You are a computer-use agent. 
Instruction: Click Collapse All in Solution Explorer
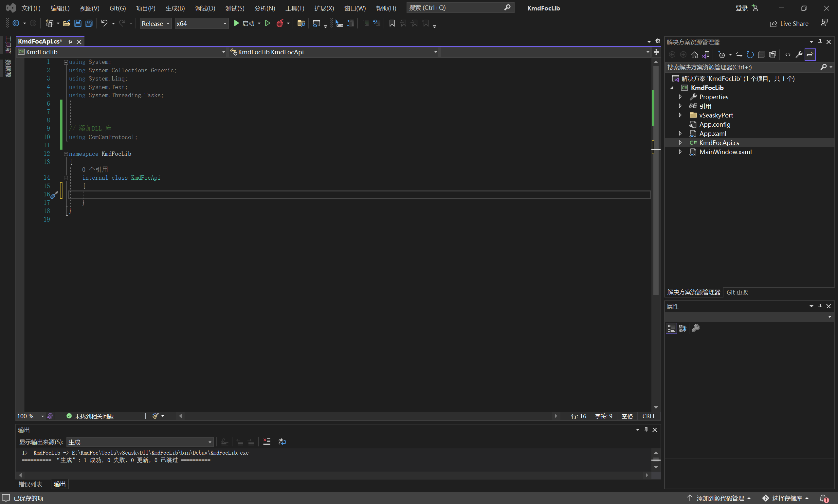coord(761,55)
